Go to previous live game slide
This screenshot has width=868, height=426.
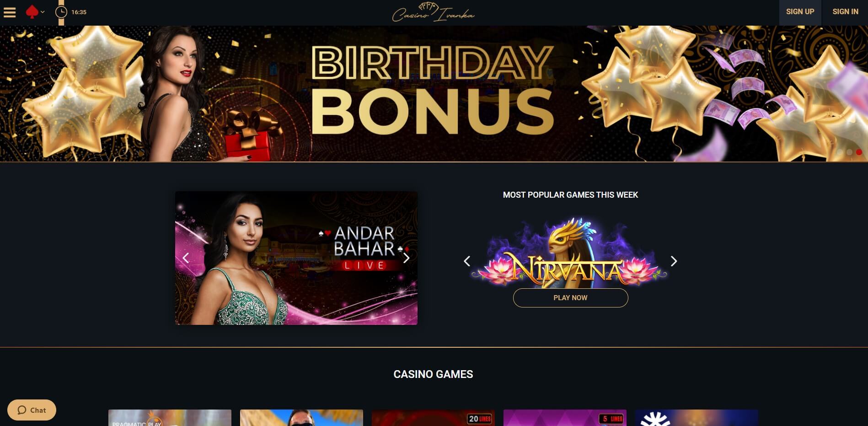tap(186, 258)
